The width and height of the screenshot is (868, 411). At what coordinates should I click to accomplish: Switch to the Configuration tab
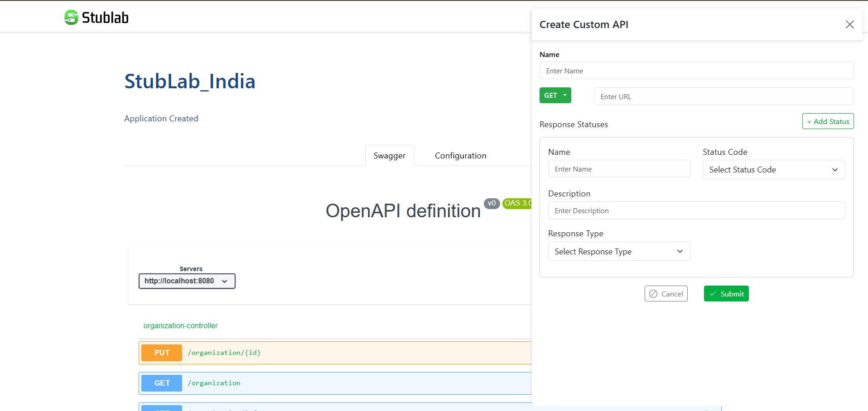(x=460, y=156)
